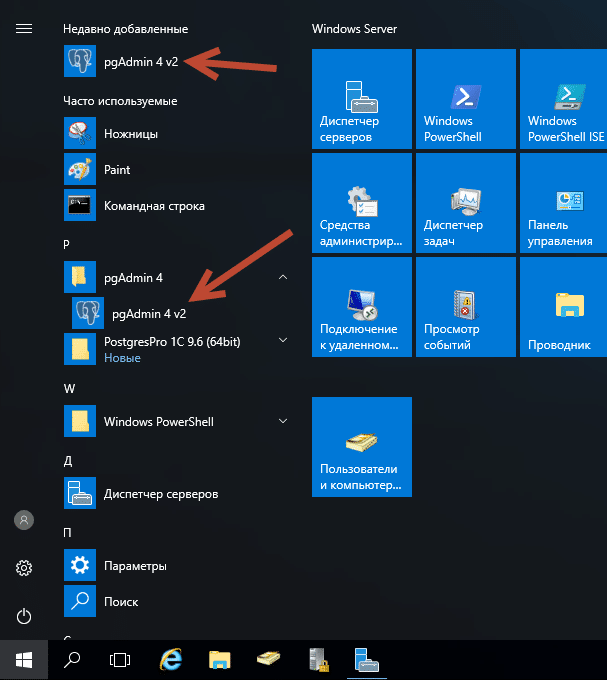Open Проводник file explorer tile

pos(568,307)
